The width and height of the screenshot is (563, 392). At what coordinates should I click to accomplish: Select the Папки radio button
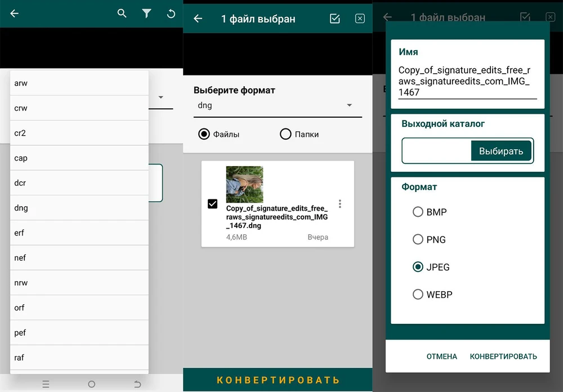[285, 134]
